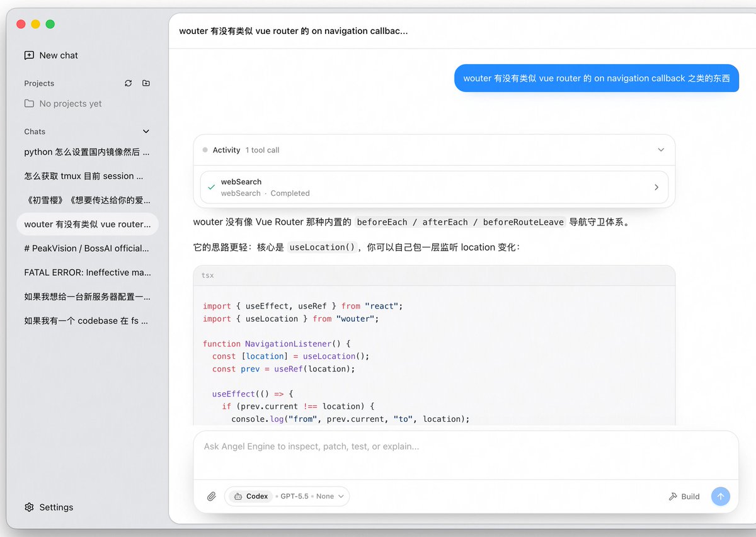Click the 'function NavigationListener()' code line
Viewport: 756px width, 537px height.
click(277, 344)
